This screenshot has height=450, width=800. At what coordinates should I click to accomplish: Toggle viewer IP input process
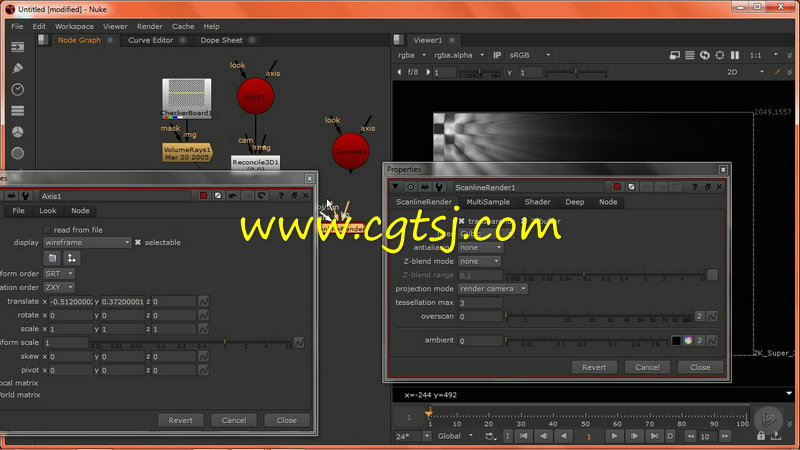pos(497,55)
